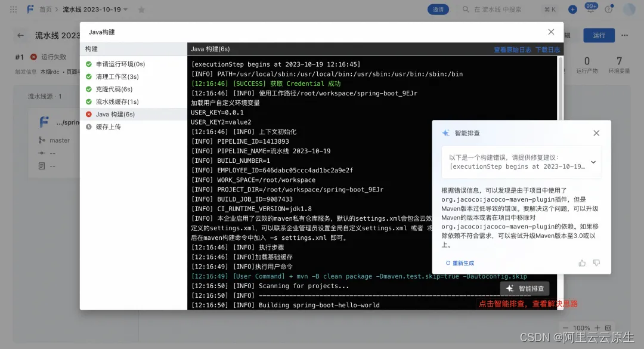Click green check icon of 清理工作区
The image size is (644, 349).
click(x=88, y=76)
